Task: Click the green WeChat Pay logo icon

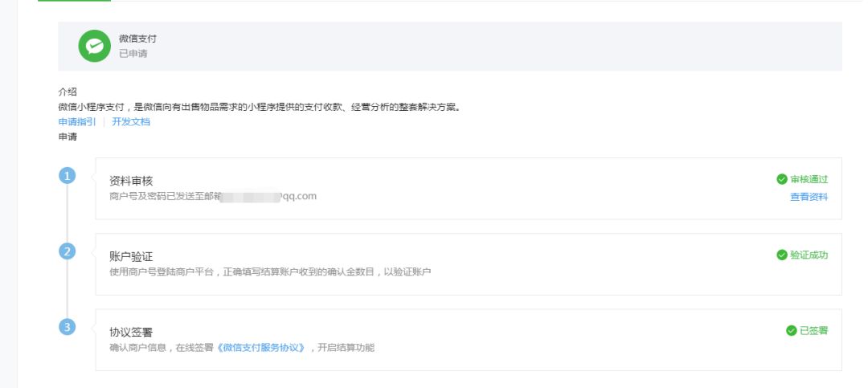Action: (94, 46)
